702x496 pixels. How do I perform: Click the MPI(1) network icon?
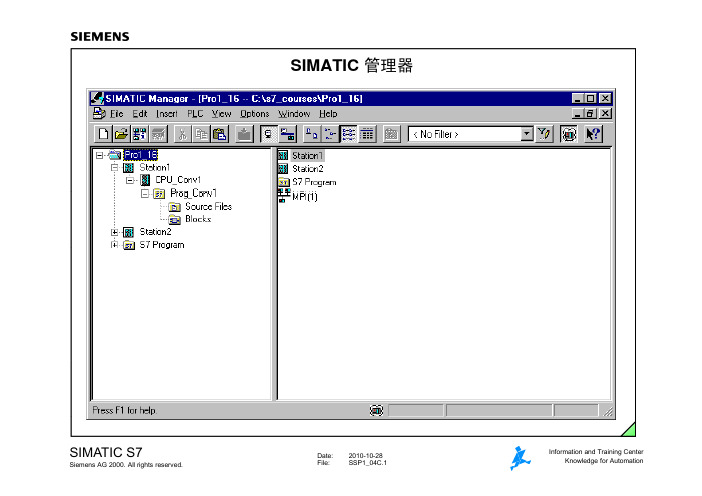pos(284,195)
